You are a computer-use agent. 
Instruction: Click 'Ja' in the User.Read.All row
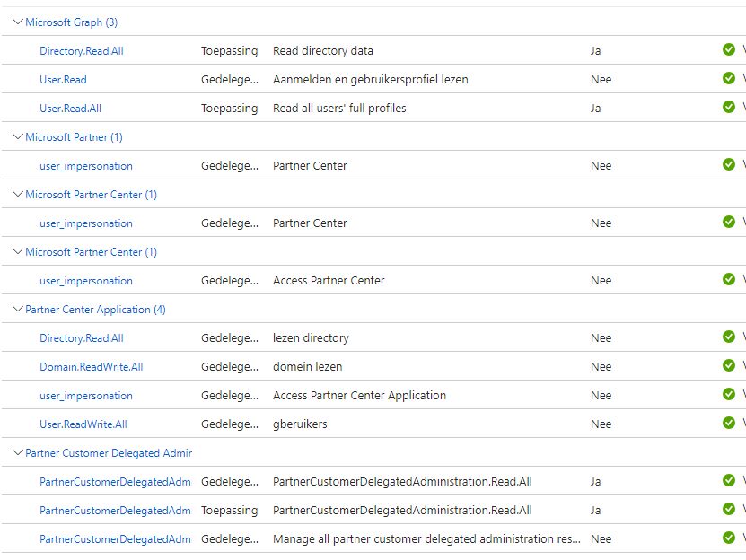[596, 109]
